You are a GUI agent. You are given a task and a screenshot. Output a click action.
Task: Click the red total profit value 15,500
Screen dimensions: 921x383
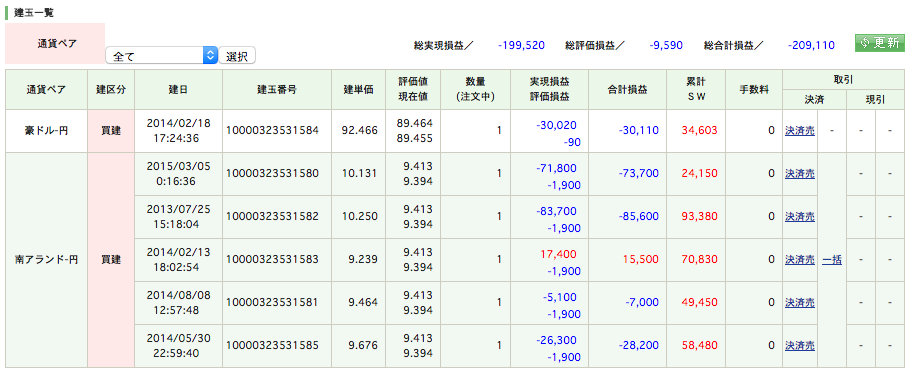[641, 260]
